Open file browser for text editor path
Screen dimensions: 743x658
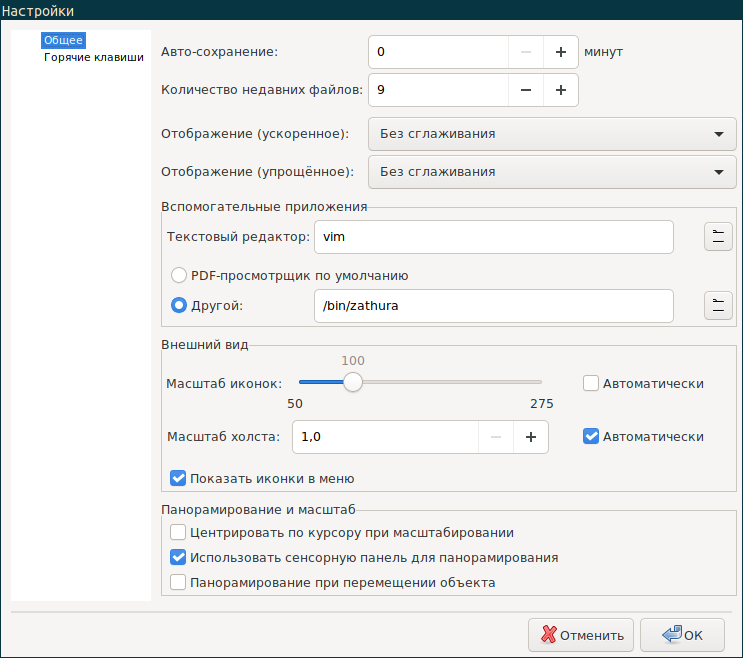[718, 237]
